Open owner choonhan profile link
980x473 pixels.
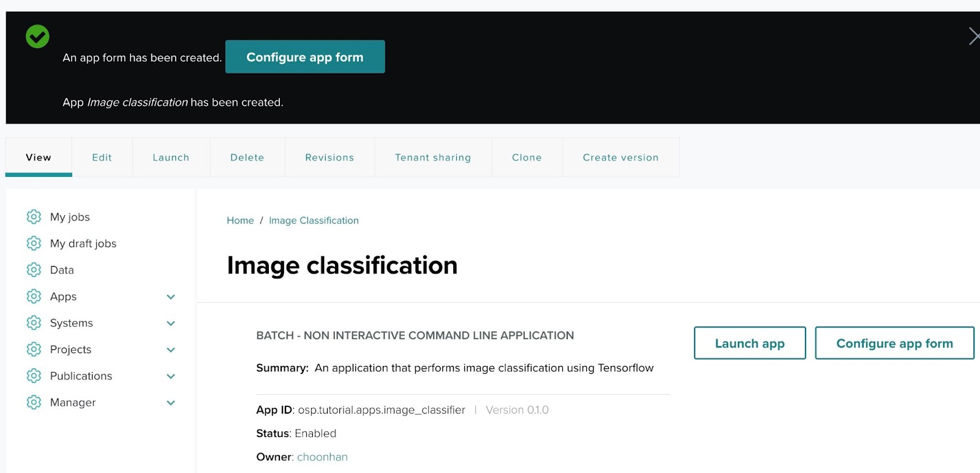pos(322,457)
